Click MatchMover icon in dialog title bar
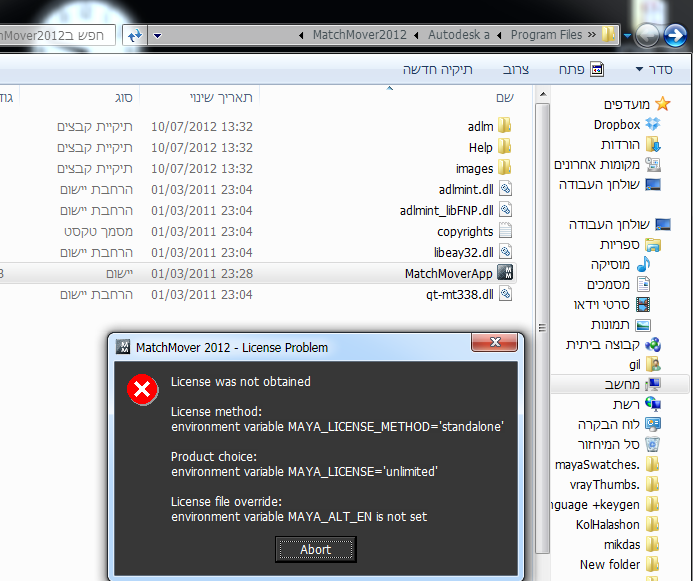This screenshot has height=581, width=693. click(123, 347)
